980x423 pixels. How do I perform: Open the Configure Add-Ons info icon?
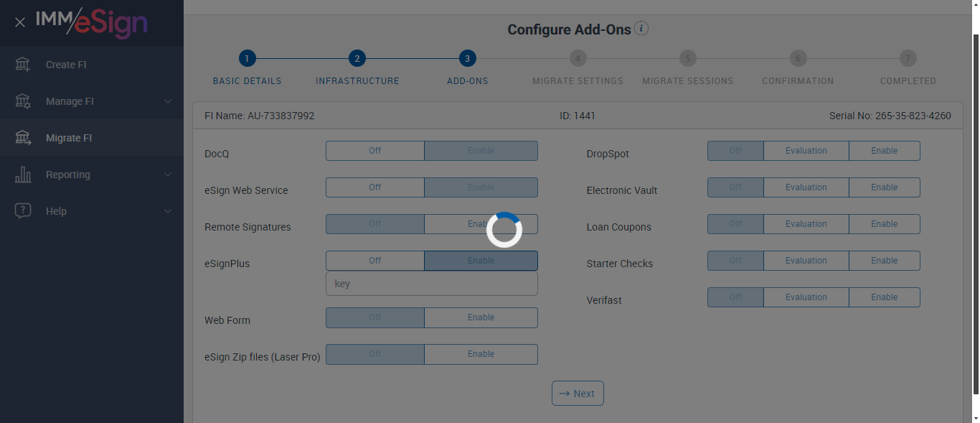[641, 29]
